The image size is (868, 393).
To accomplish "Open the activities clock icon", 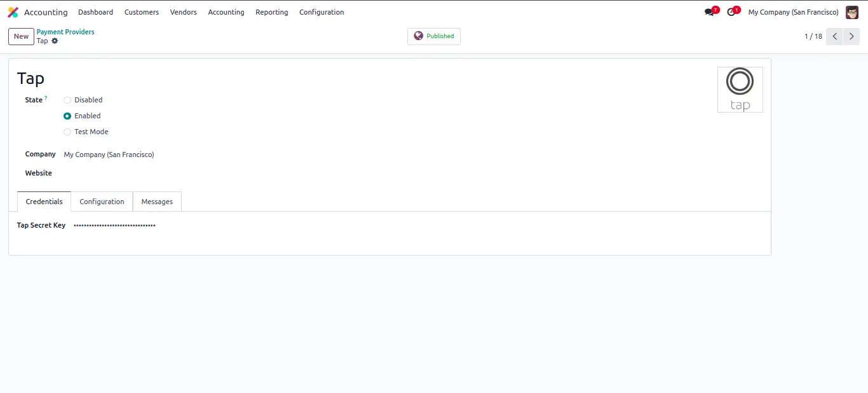I will (x=732, y=12).
